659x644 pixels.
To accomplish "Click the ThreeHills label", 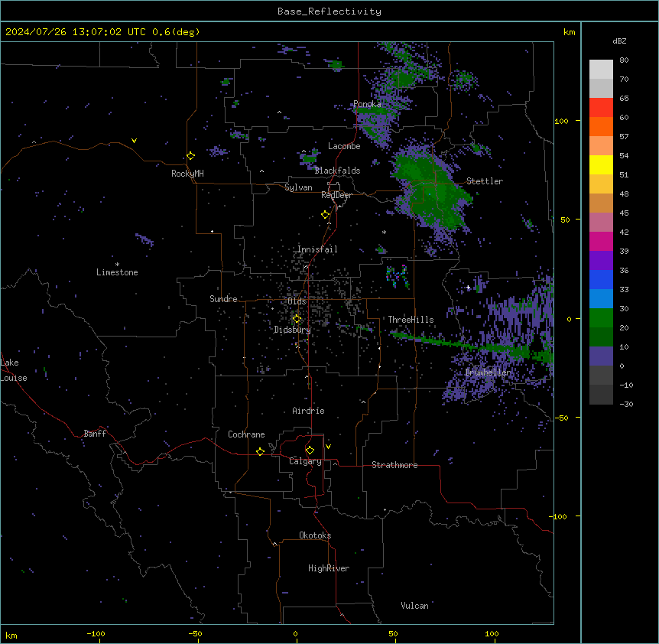I will pyautogui.click(x=411, y=320).
